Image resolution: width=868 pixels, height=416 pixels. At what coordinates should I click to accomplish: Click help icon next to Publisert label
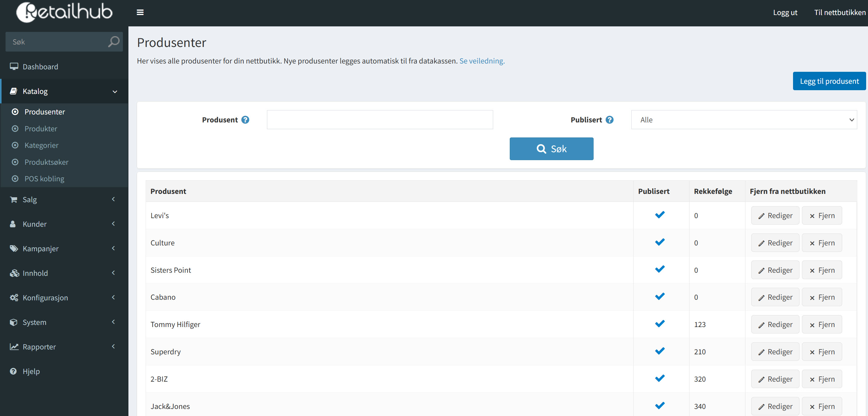(609, 120)
